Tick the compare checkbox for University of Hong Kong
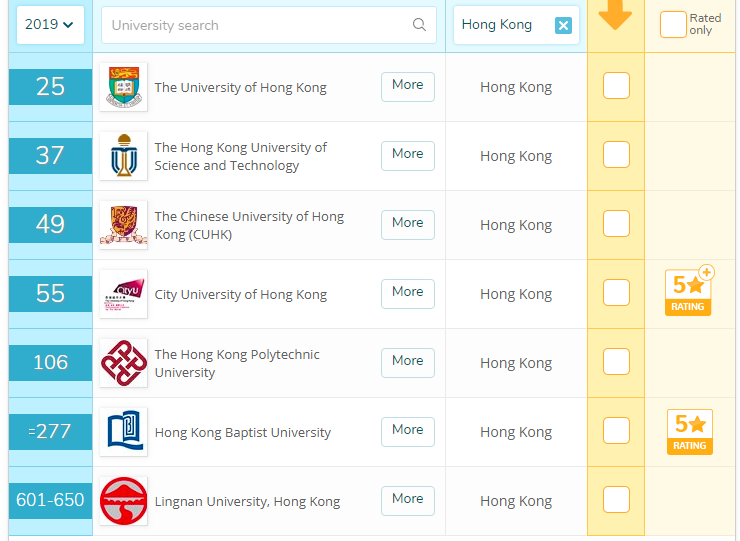This screenshot has height=541, width=740. pos(616,86)
